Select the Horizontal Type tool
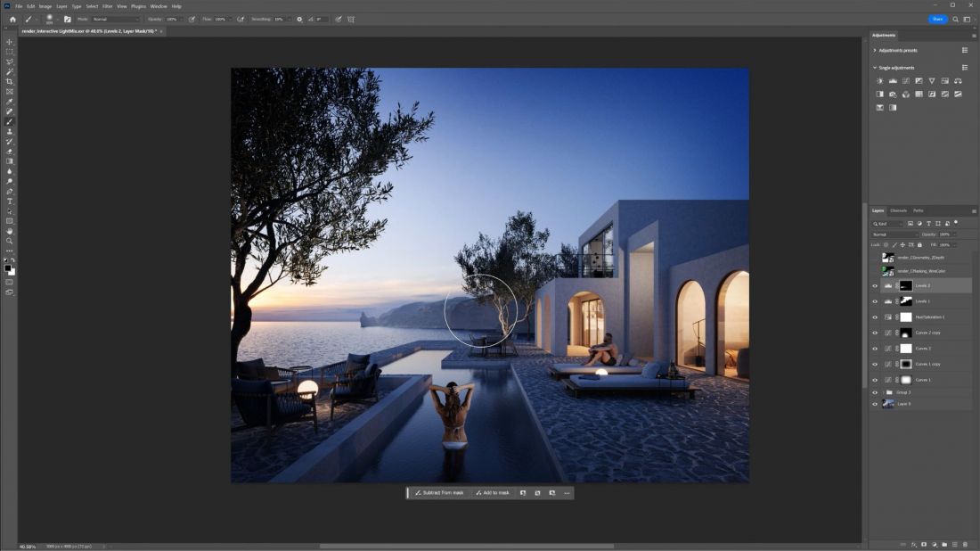The image size is (980, 551). click(x=10, y=201)
